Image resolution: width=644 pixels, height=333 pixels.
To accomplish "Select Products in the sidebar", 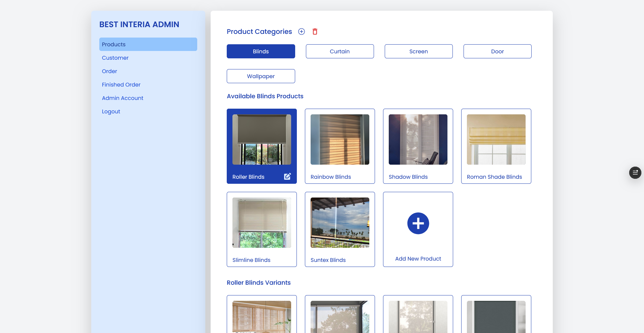I will [x=113, y=44].
